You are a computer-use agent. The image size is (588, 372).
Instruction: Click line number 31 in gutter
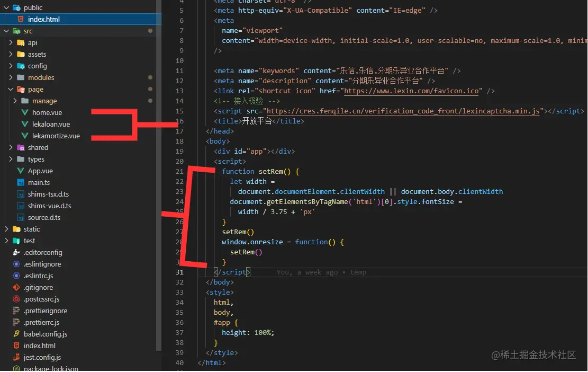179,272
